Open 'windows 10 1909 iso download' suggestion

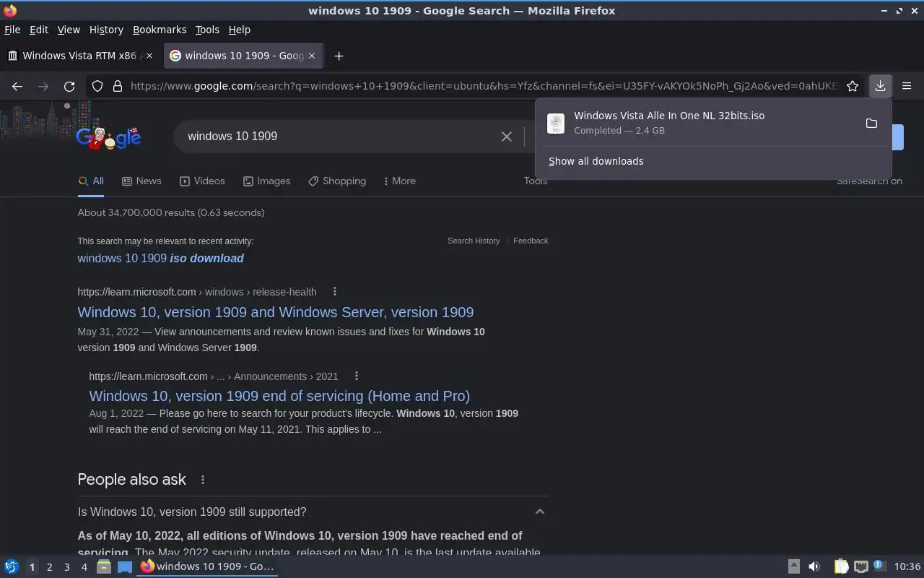coord(160,258)
